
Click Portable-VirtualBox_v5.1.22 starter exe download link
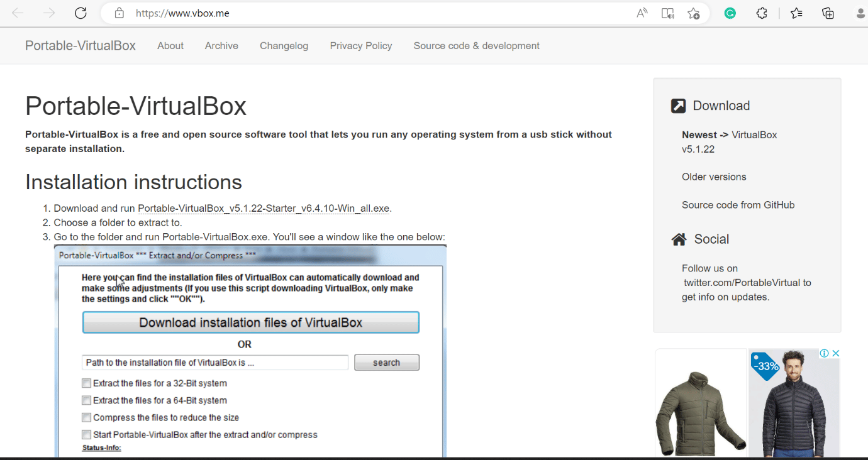(x=264, y=209)
